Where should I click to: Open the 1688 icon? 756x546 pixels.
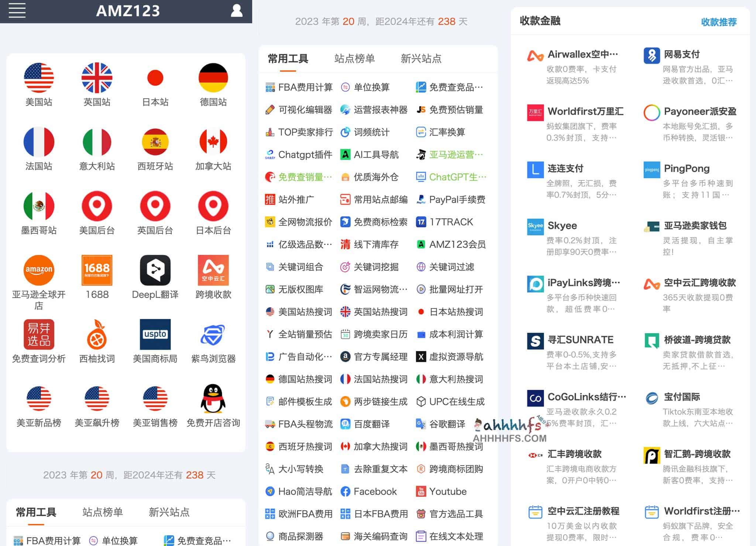click(x=97, y=270)
